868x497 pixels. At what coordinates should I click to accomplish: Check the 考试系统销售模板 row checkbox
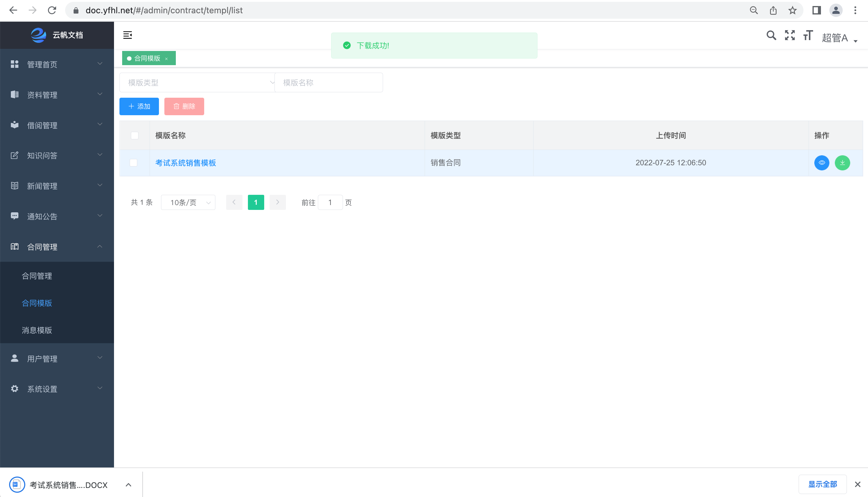point(134,163)
